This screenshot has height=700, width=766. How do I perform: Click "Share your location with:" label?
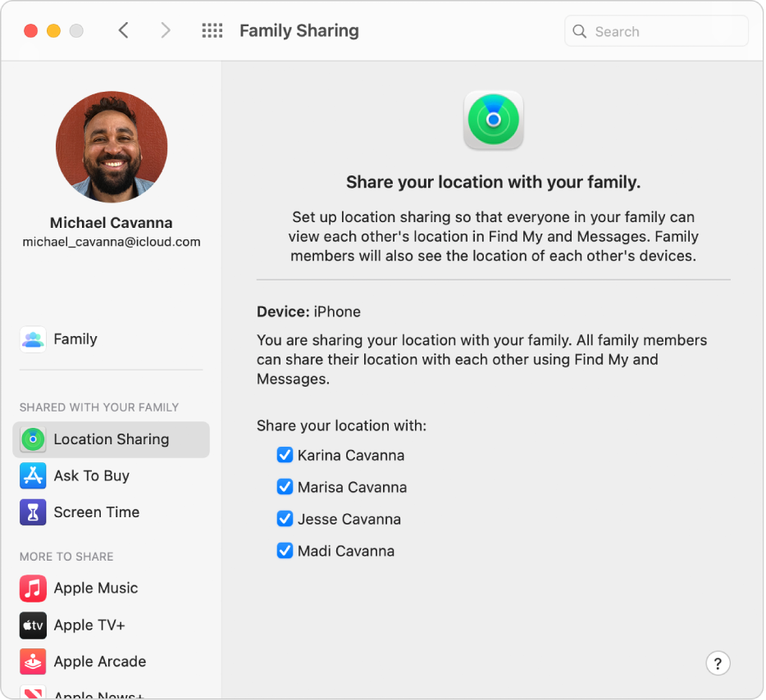point(341,425)
